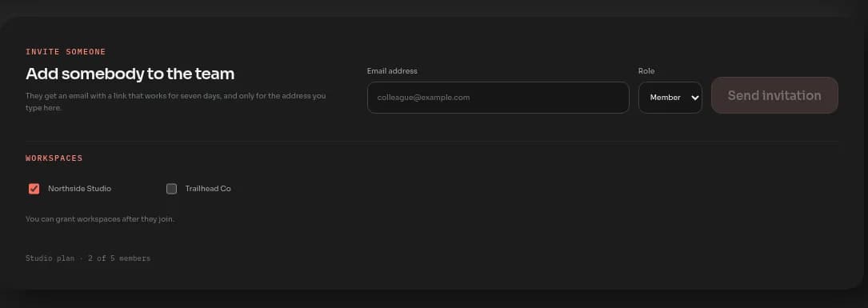This screenshot has height=308, width=868.
Task: Open the Role dropdown set to Member
Action: [670, 98]
